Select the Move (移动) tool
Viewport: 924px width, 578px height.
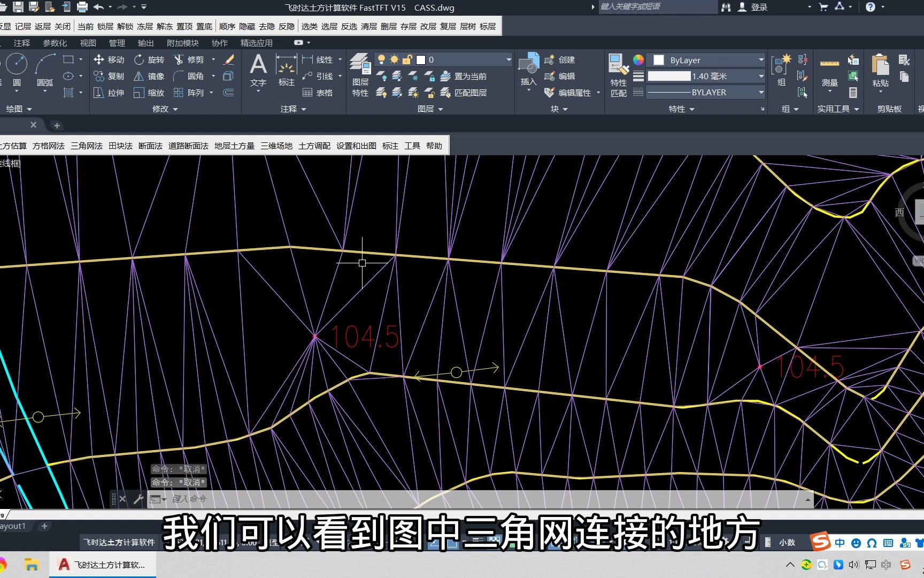click(x=109, y=60)
